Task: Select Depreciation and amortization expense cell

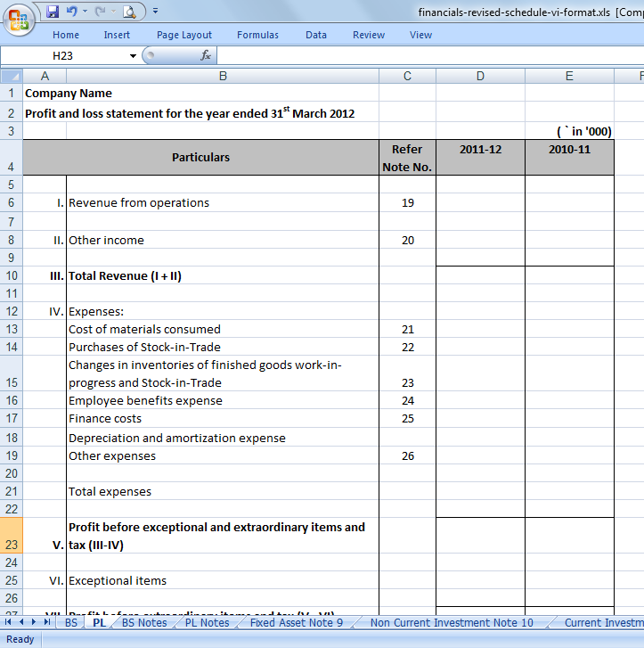Action: [223, 438]
